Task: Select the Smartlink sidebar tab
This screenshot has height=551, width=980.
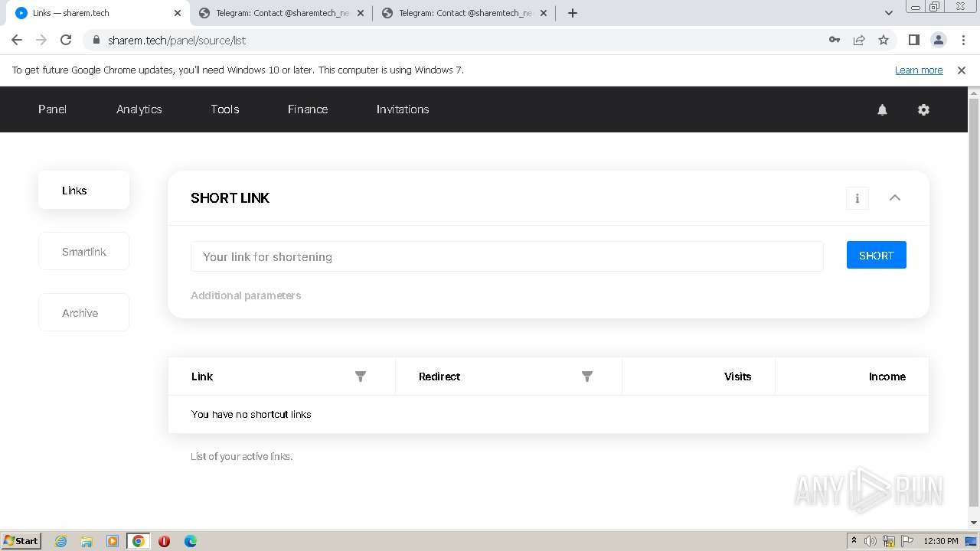Action: pyautogui.click(x=83, y=251)
